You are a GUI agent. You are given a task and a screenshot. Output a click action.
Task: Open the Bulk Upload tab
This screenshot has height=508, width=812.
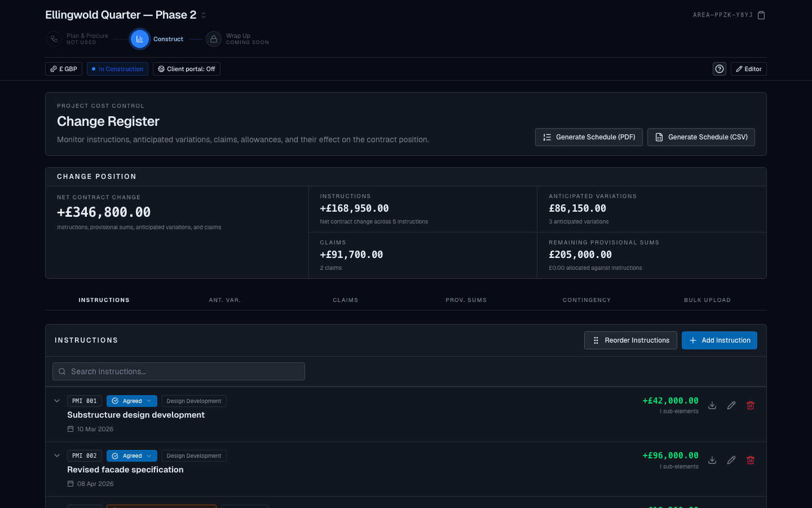click(x=708, y=300)
